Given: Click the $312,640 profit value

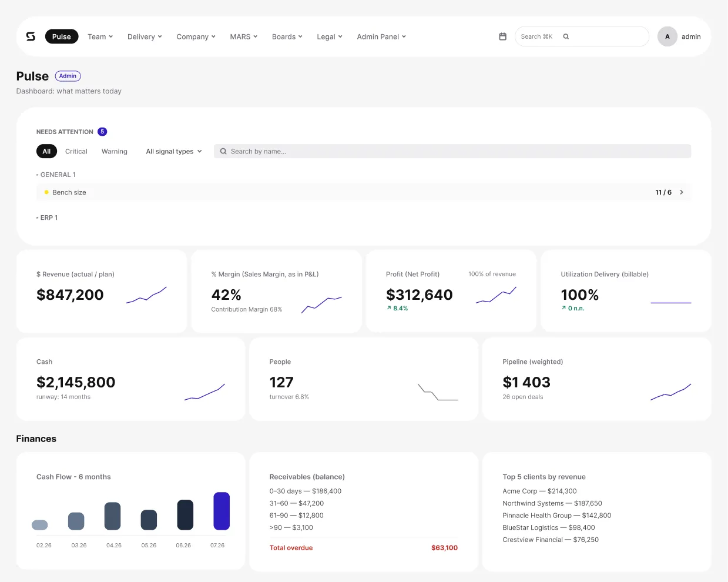Looking at the screenshot, I should pyautogui.click(x=420, y=295).
